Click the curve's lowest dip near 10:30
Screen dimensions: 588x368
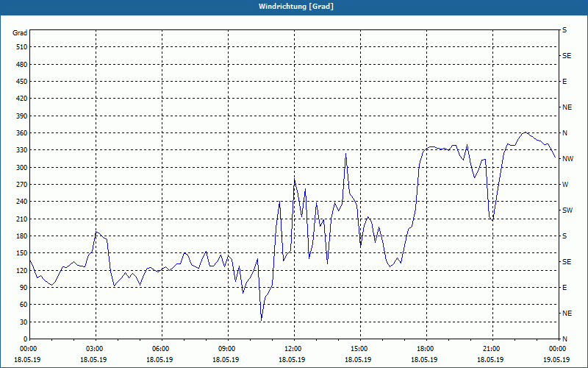point(261,320)
